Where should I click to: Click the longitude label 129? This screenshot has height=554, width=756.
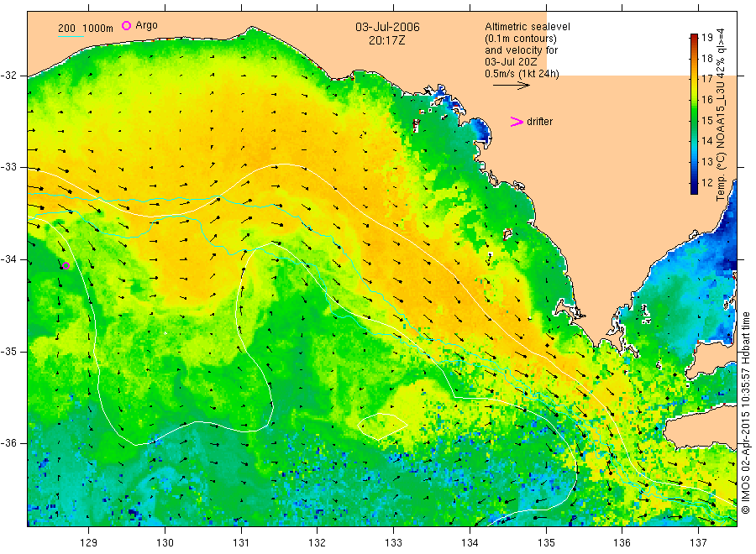coord(89,543)
